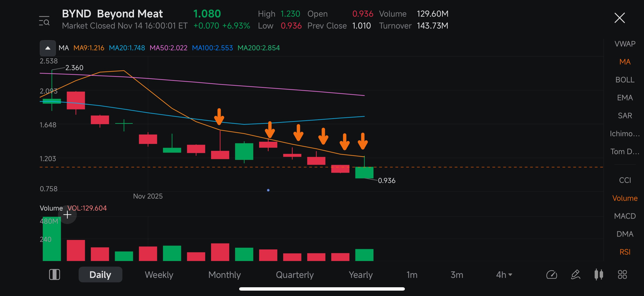The image size is (644, 296).
Task: Open the four-square grid settings icon
Action: click(x=622, y=274)
